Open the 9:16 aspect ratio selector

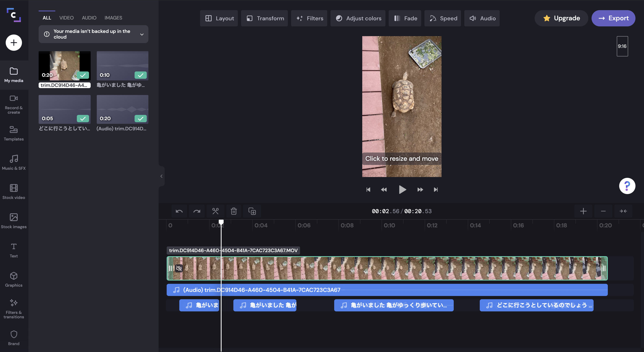[622, 46]
